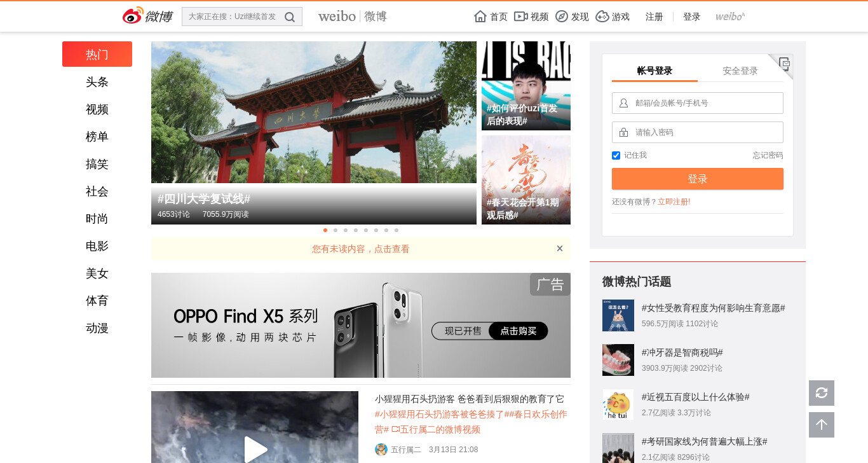Screen dimensions: 868x463
Task: Click 登录 in the header
Action: tap(692, 17)
